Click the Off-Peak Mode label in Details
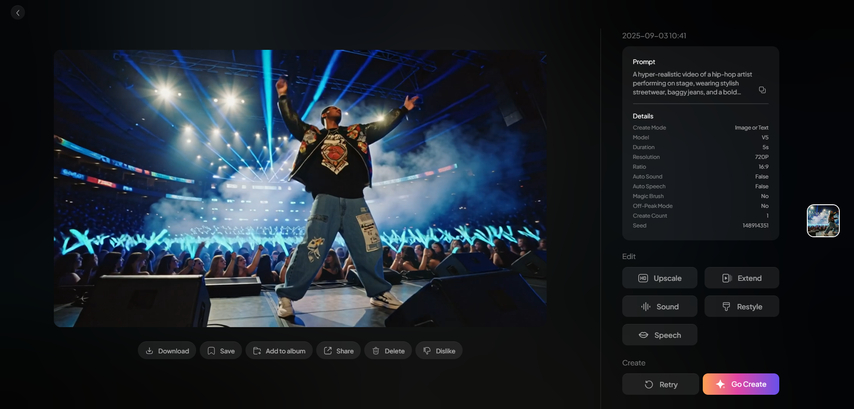 (x=652, y=206)
